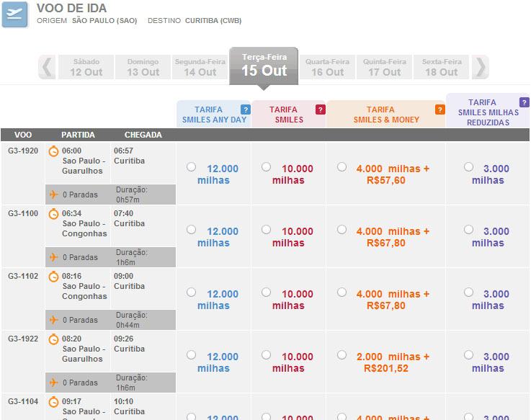Click clock icon for flight G3-1920
This screenshot has width=531, height=420.
click(x=53, y=151)
